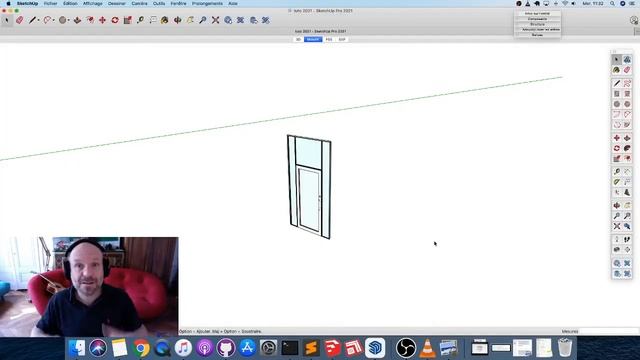Viewport: 640px width, 360px height.
Task: Open VLC cone icon in the Dock
Action: [427, 348]
